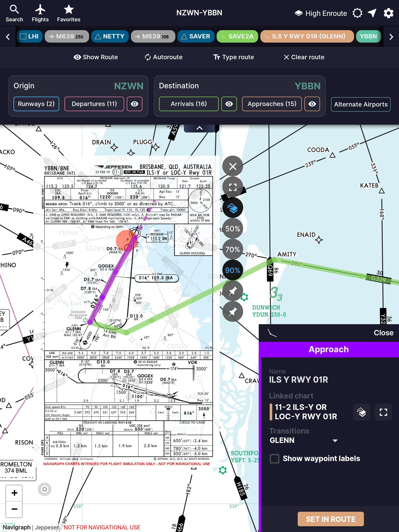The image size is (399, 532).
Task: Open the Search icon in top bar
Action: (x=14, y=13)
